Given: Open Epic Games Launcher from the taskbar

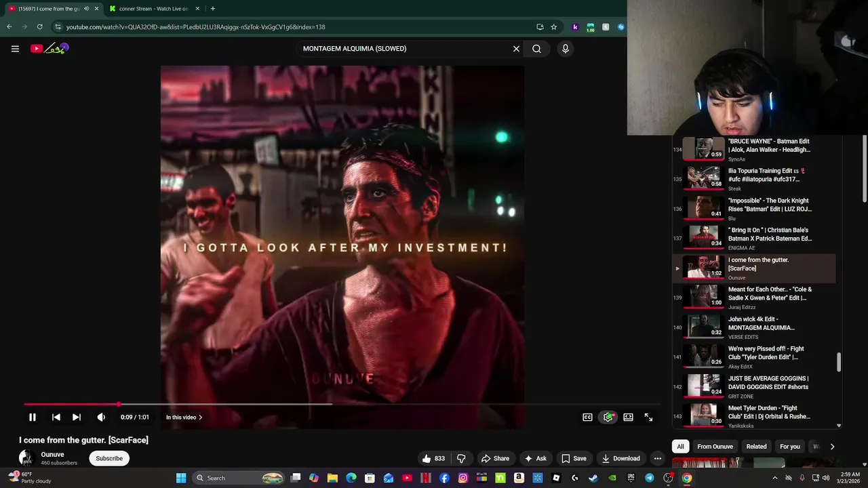Looking at the screenshot, I should click(x=631, y=478).
